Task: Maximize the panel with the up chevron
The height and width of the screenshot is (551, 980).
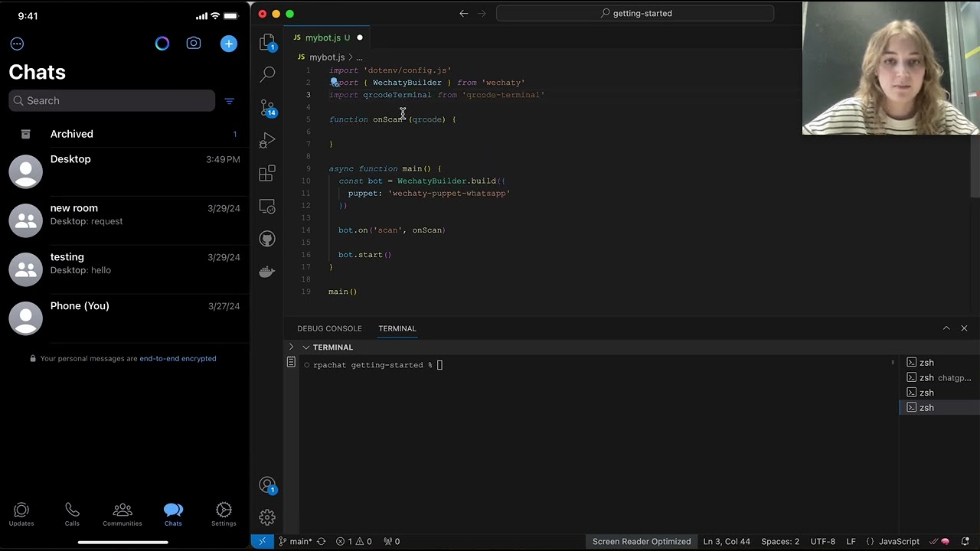Action: (x=946, y=328)
